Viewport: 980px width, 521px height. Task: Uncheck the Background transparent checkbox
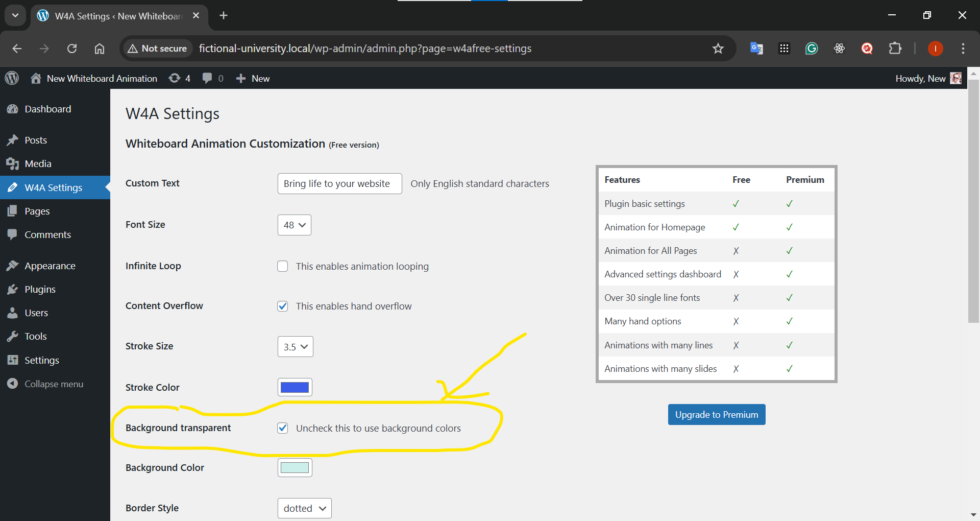coord(282,428)
